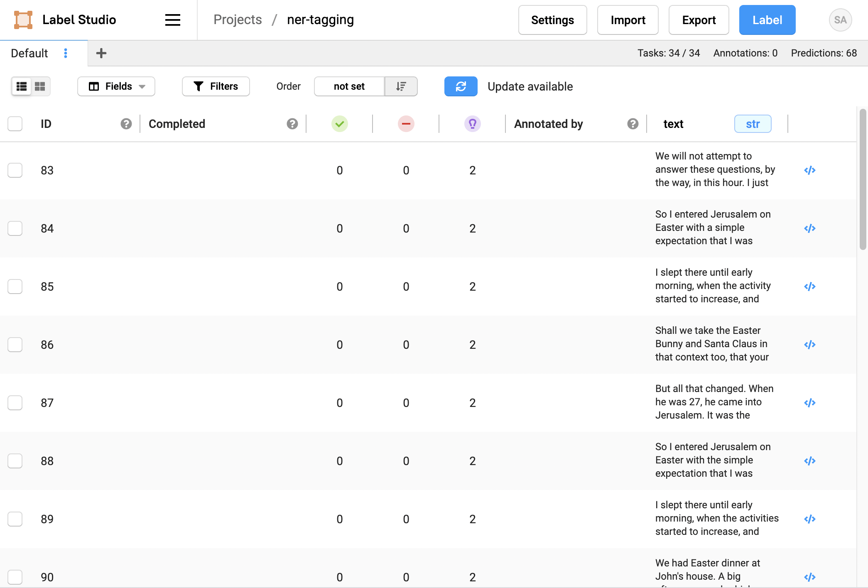Open the project Settings
868x588 pixels.
tap(552, 20)
